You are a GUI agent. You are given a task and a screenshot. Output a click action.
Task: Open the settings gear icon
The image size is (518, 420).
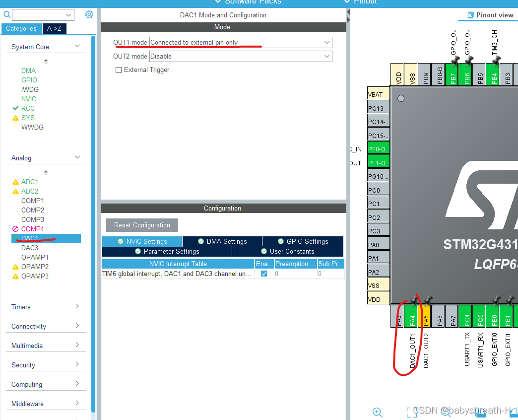(89, 14)
